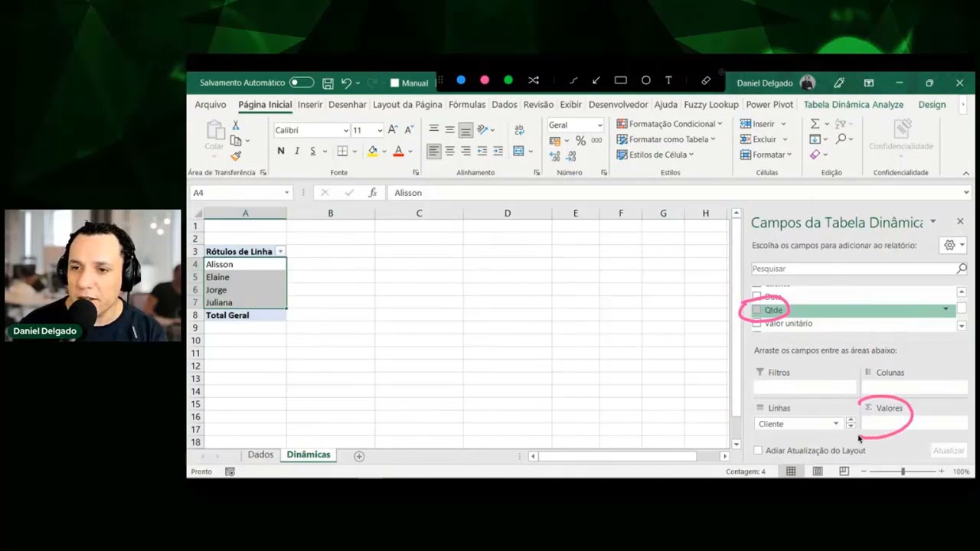Activate the Format Painter brush
This screenshot has width=980, height=551.
(x=236, y=156)
